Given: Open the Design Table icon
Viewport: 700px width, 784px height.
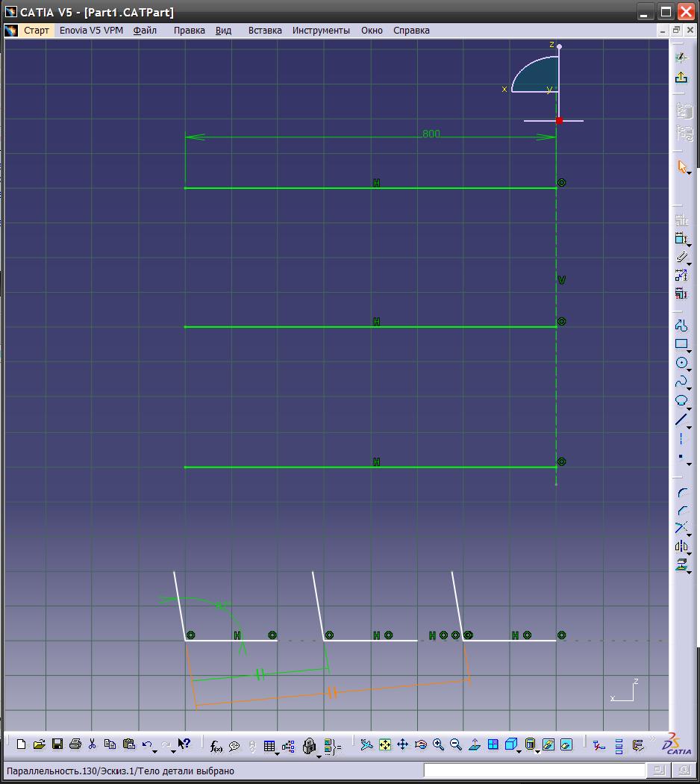Looking at the screenshot, I should (269, 747).
